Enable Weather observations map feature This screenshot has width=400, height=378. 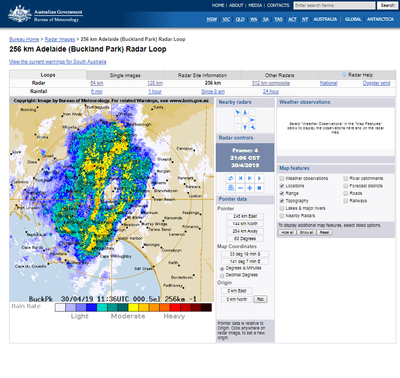(282, 178)
